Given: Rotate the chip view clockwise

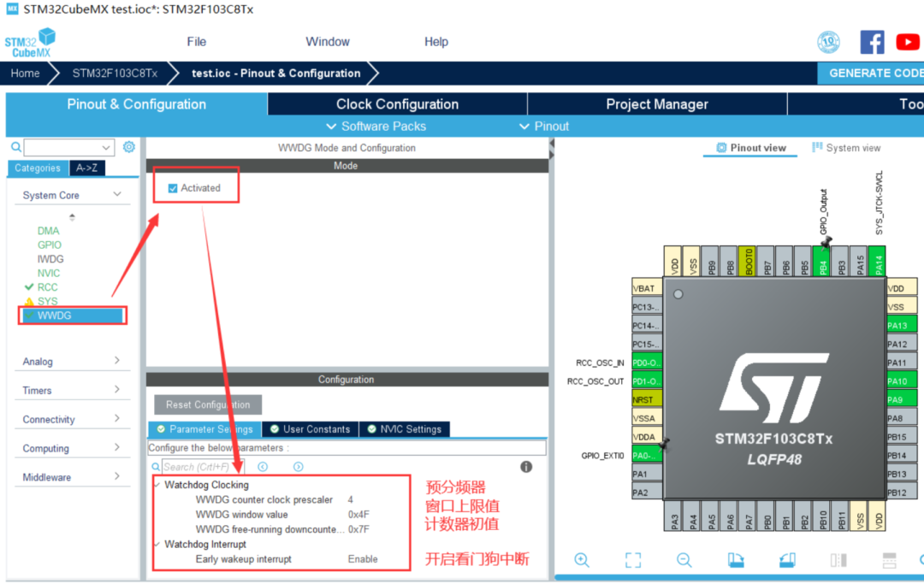Looking at the screenshot, I should click(x=736, y=560).
